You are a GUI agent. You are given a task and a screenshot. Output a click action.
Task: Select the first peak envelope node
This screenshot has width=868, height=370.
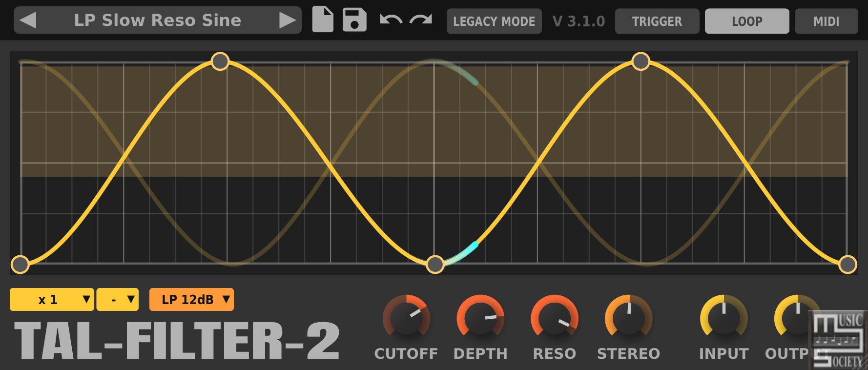220,62
